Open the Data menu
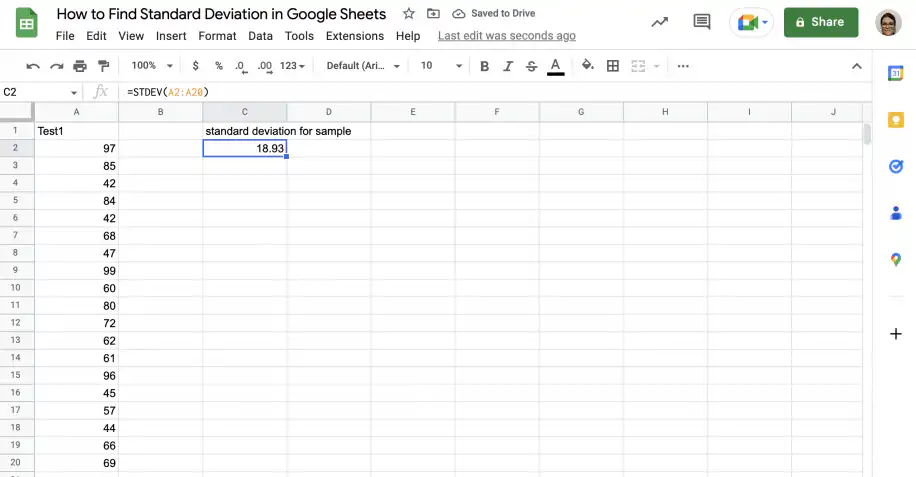Image resolution: width=916 pixels, height=477 pixels. [260, 36]
